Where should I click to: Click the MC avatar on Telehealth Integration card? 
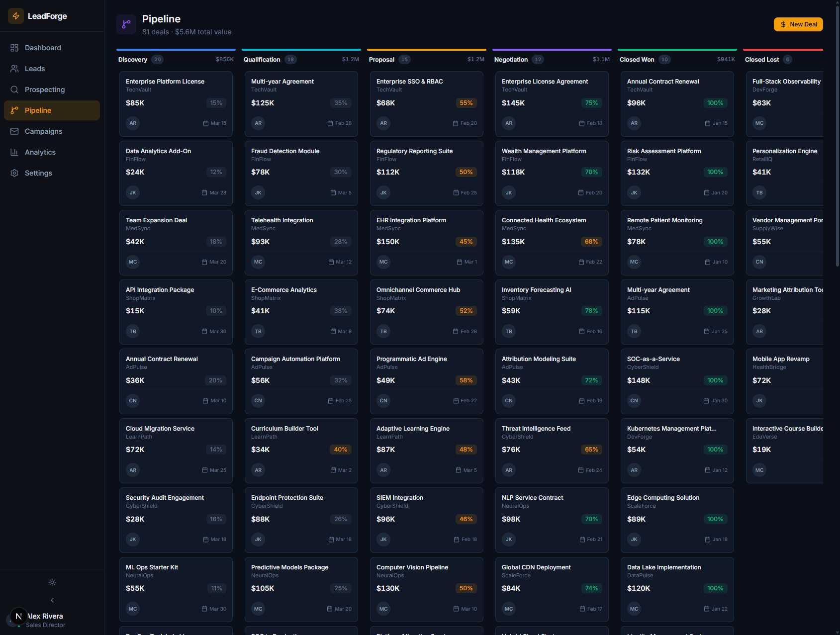(x=258, y=262)
